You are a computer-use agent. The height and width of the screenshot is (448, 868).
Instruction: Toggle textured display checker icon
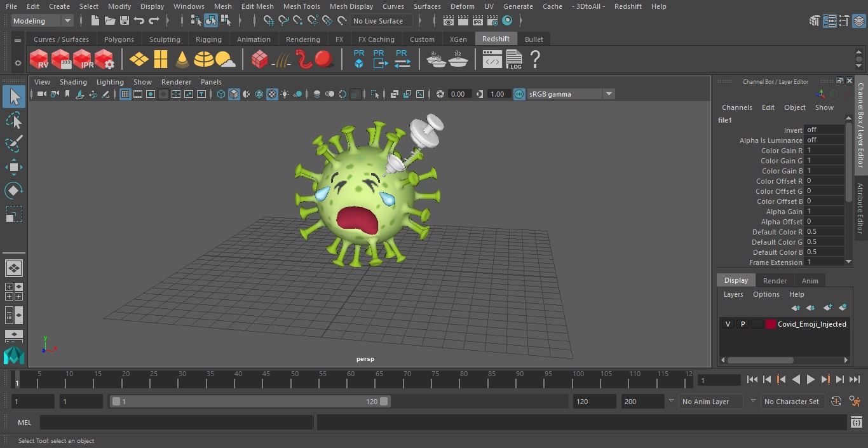tap(272, 94)
